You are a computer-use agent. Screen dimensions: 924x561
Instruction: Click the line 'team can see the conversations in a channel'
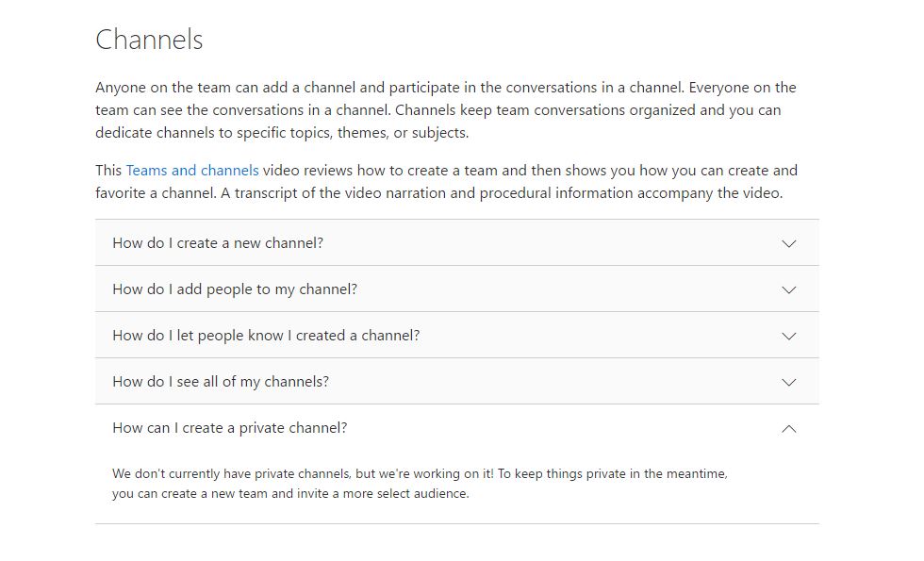coord(437,110)
